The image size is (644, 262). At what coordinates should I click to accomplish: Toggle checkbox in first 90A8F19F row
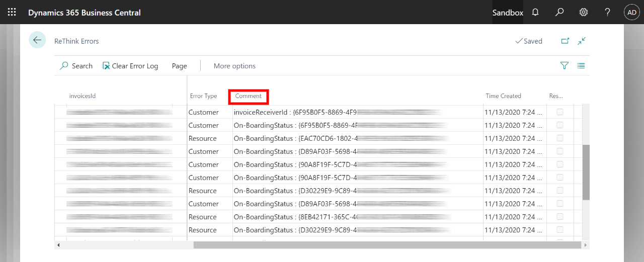560,164
